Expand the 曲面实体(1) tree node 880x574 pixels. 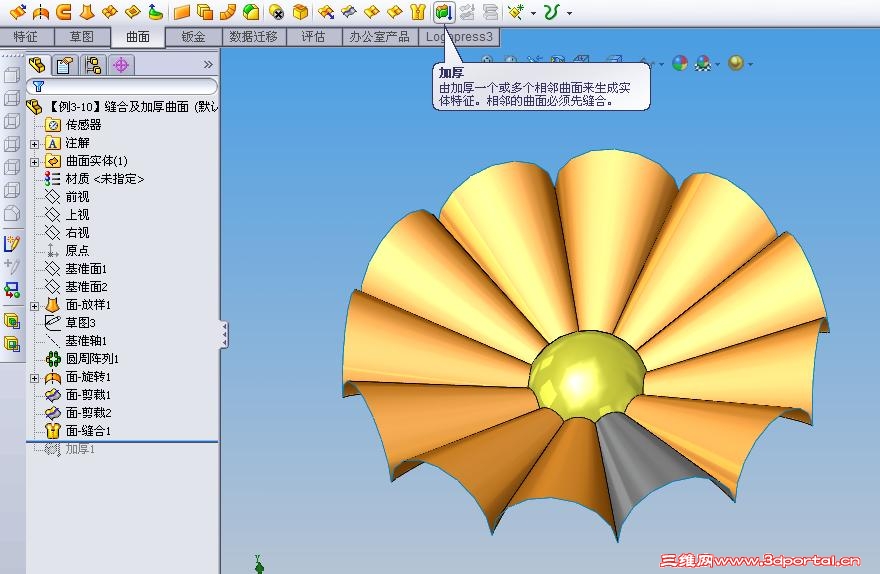(x=34, y=162)
